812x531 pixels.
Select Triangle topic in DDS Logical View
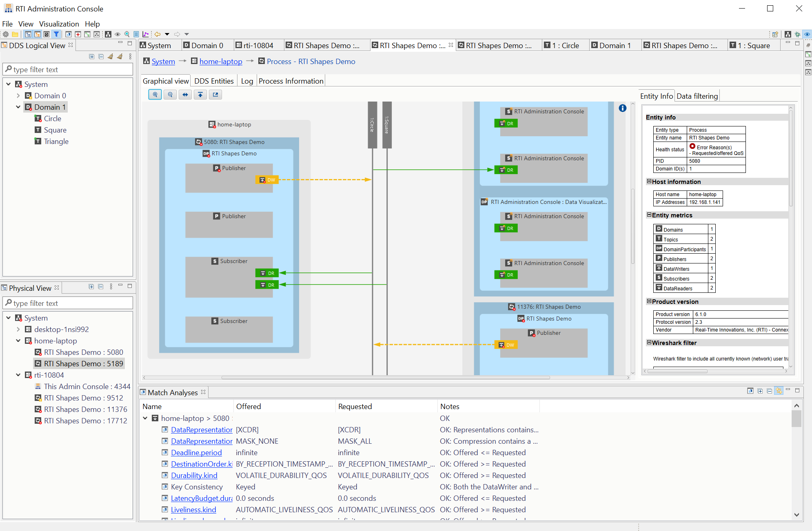pos(56,140)
